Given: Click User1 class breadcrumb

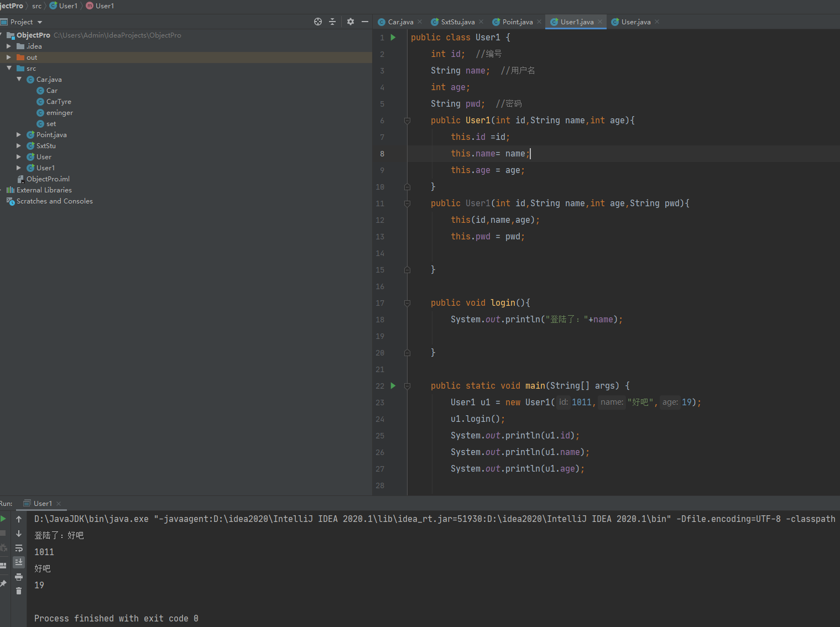Looking at the screenshot, I should [64, 6].
